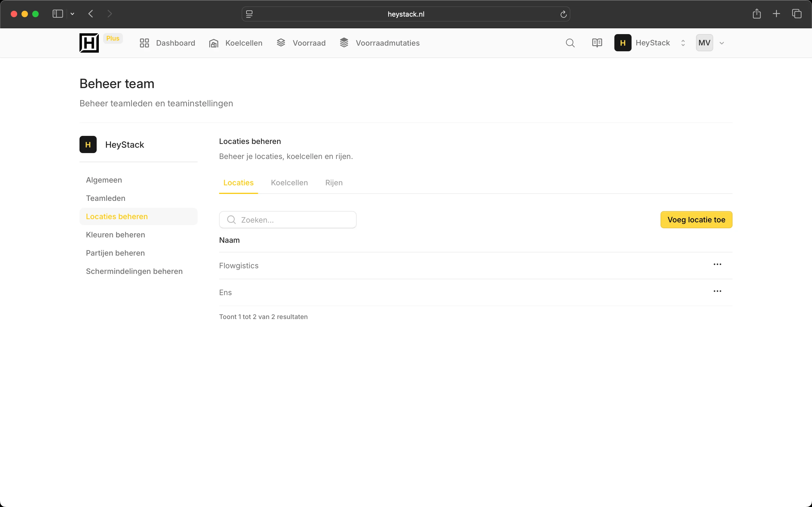Select Locaties beheren in sidebar
Viewport: 812px width, 507px height.
139,217
